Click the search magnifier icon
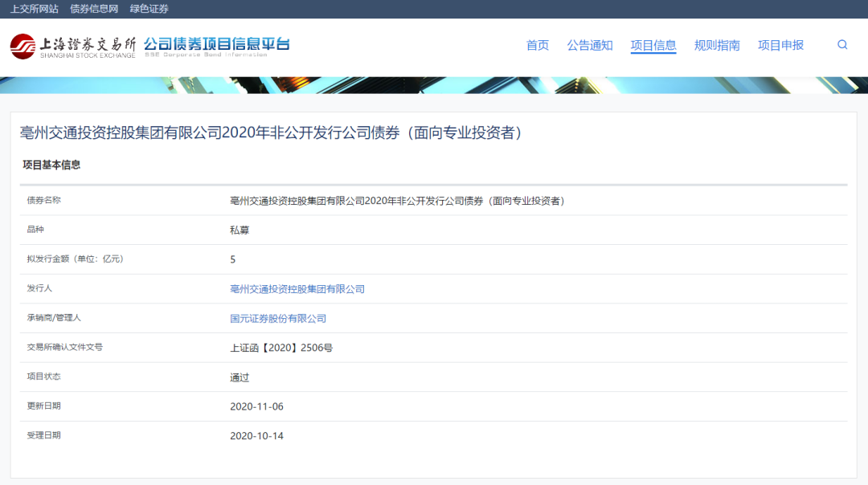 coord(842,45)
